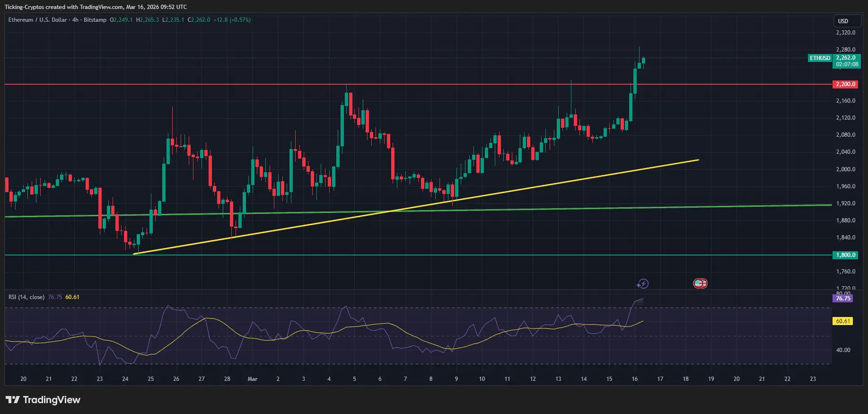Image resolution: width=868 pixels, height=414 pixels.
Task: Click the high value H2,265.3 in the legend
Action: (x=148, y=20)
